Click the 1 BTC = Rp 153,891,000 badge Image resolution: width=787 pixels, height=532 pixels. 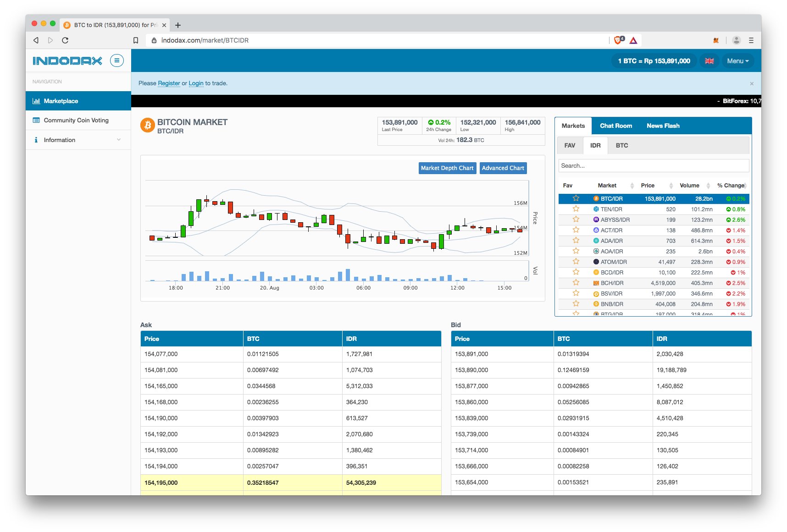click(x=654, y=61)
